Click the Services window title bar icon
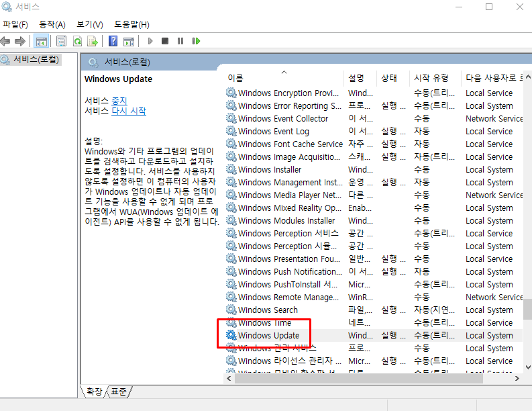The image size is (532, 411). [7, 7]
